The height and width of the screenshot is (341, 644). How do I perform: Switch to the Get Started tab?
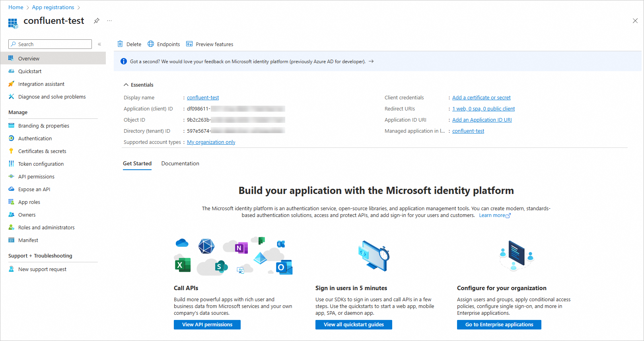[137, 164]
